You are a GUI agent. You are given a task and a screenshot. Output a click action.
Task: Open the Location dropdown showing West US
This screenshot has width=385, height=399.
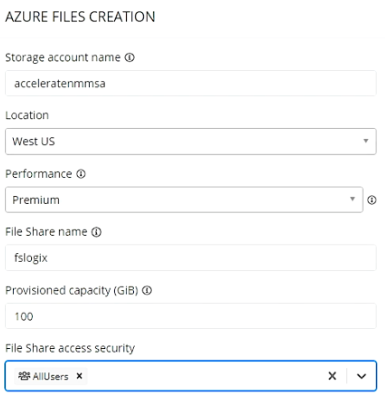click(191, 141)
